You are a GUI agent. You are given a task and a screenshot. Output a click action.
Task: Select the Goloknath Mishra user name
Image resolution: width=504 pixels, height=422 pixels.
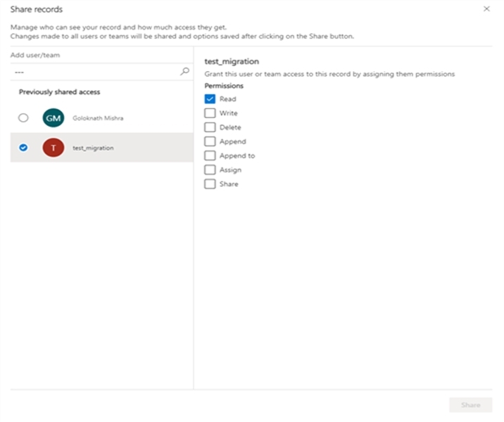(x=97, y=118)
